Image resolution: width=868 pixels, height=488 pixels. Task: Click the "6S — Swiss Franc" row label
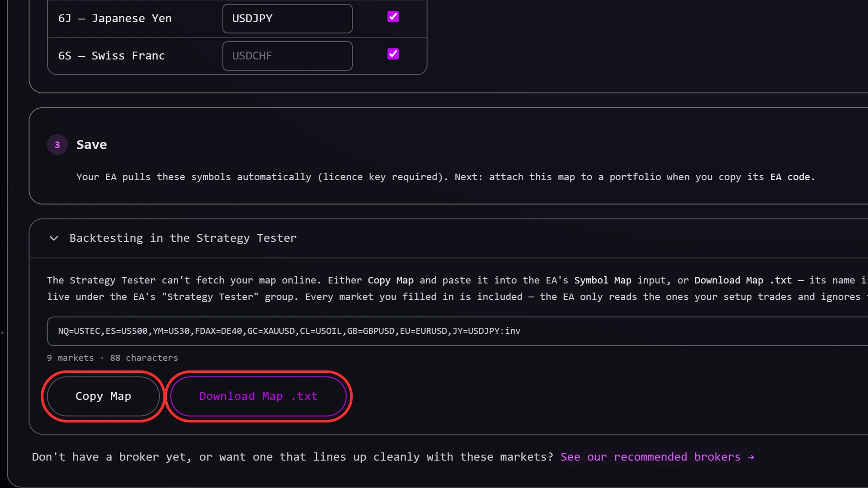tap(111, 56)
